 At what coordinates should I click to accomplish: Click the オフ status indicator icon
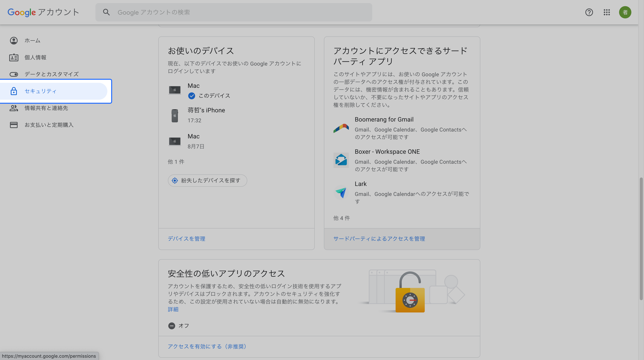tap(172, 326)
